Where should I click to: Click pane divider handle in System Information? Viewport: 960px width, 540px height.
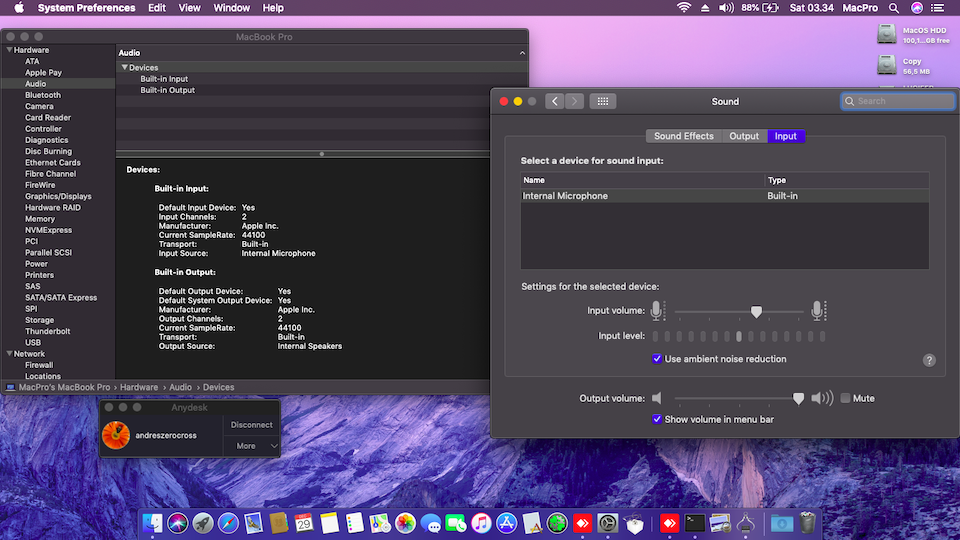(322, 154)
